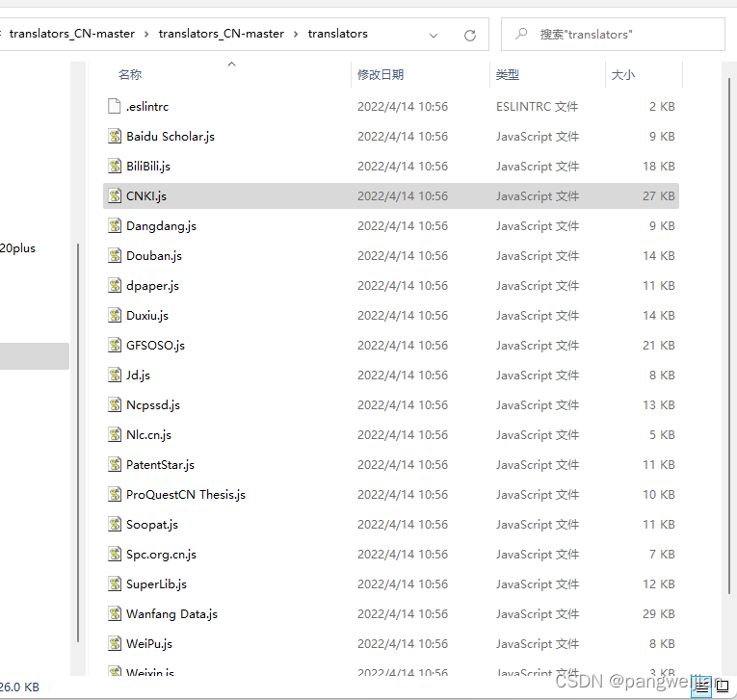Select the Baidu Scholar.js file name
The height and width of the screenshot is (700, 737).
(171, 136)
